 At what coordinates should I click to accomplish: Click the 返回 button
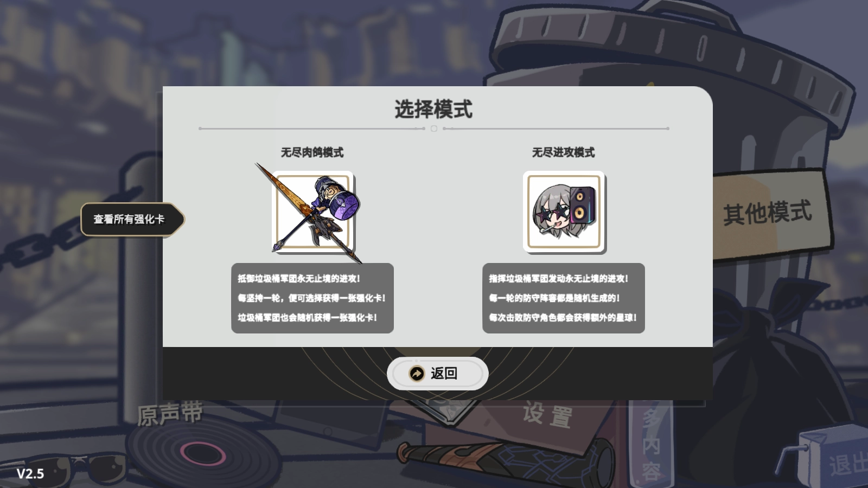438,374
